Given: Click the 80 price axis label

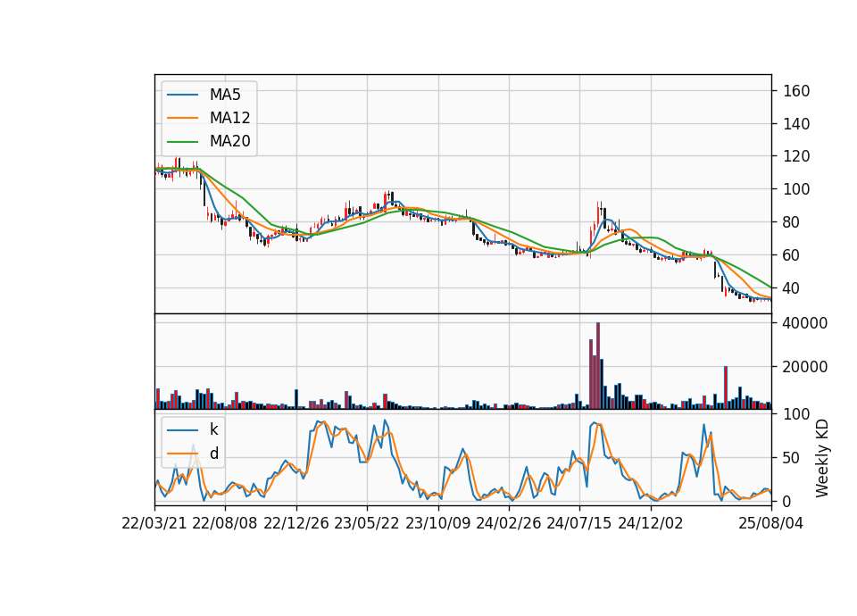Looking at the screenshot, I should click(x=792, y=222).
